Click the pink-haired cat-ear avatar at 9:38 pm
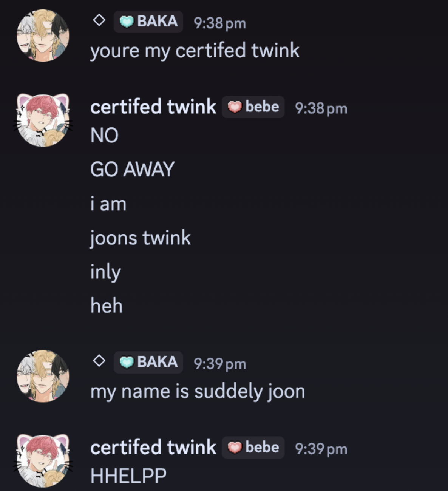This screenshot has height=491, width=448. click(x=43, y=120)
